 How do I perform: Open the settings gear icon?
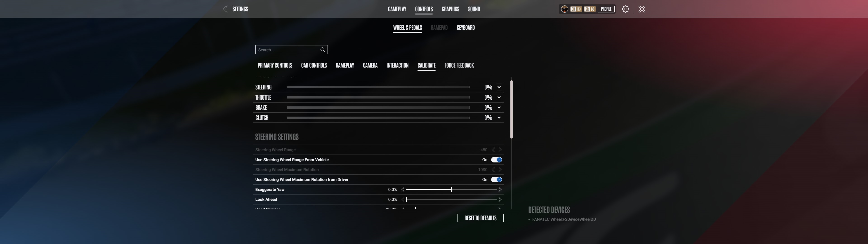point(625,9)
